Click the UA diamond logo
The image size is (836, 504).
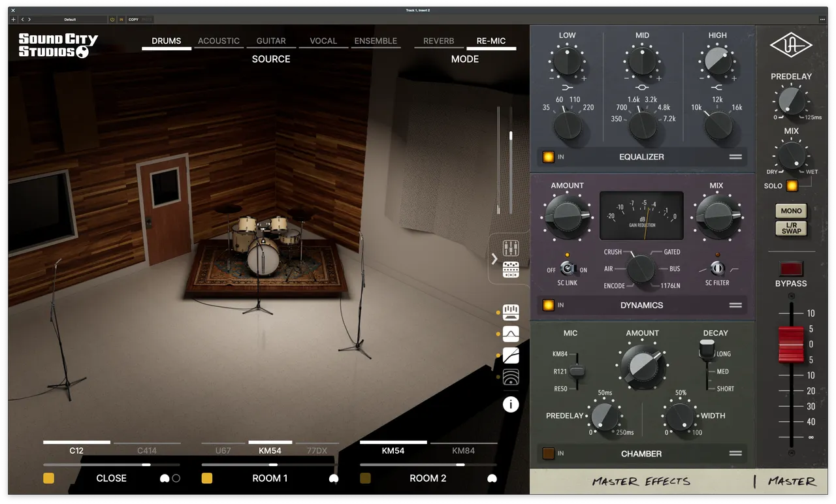tap(791, 46)
